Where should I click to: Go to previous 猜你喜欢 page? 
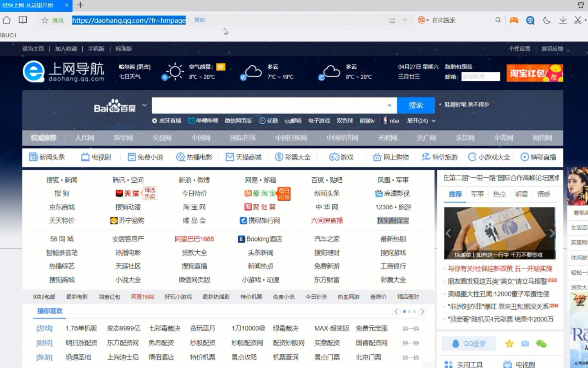pyautogui.click(x=396, y=311)
